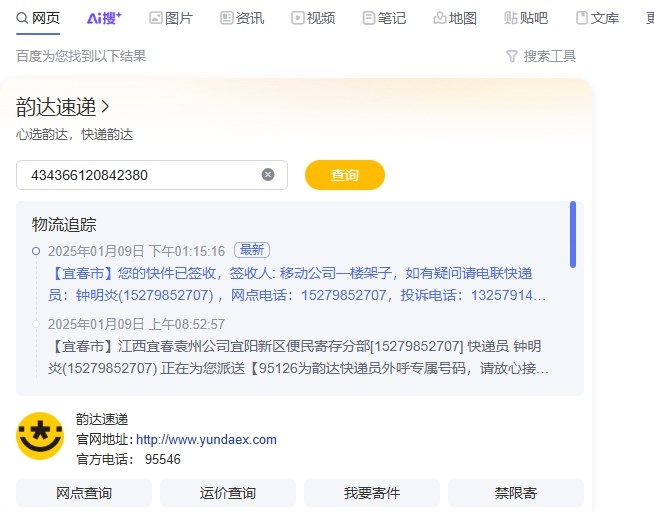Click the 正在为您派送 delivery text
654x511 pixels.
pos(203,368)
